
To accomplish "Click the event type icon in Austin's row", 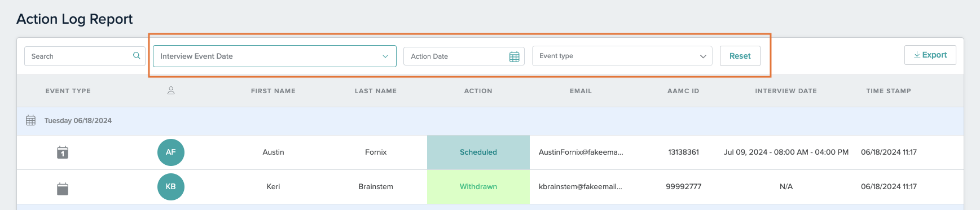I will 63,152.
